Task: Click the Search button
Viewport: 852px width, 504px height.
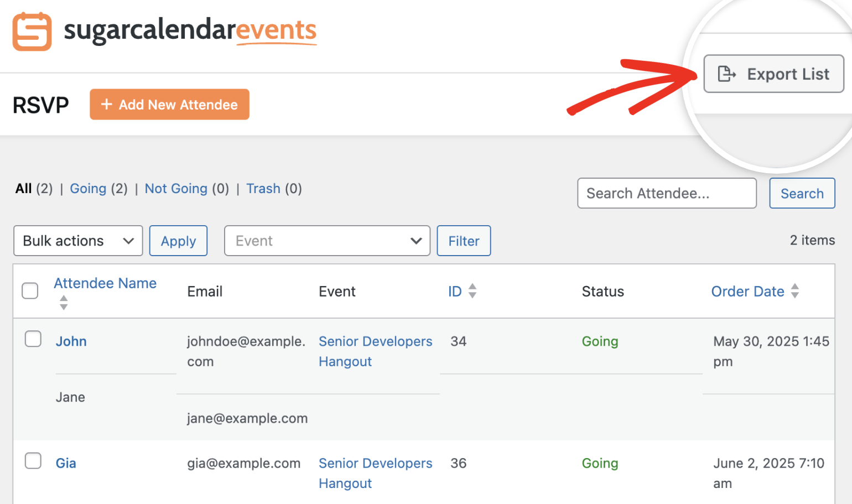Action: 802,193
